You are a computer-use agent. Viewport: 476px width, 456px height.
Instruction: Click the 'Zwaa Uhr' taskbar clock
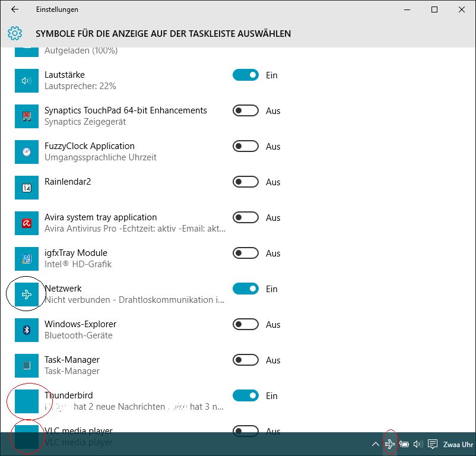coord(458,445)
